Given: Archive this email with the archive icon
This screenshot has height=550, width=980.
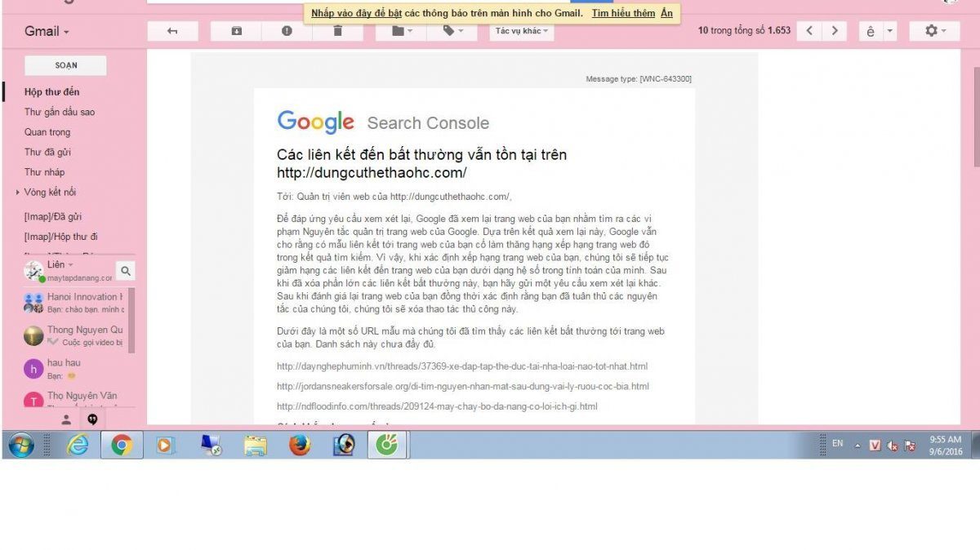Looking at the screenshot, I should [x=236, y=31].
